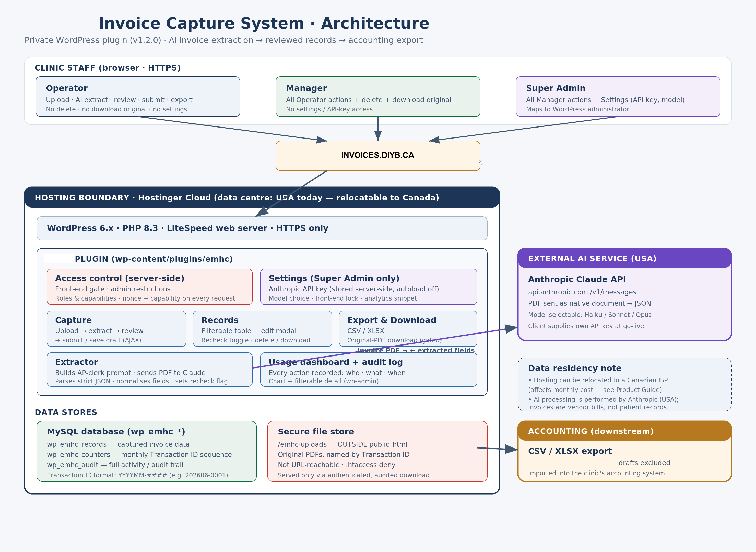This screenshot has width=756, height=552.
Task: Click 'Builds AP-clerk prompt · sends PDF to Claude'
Action: point(130,373)
